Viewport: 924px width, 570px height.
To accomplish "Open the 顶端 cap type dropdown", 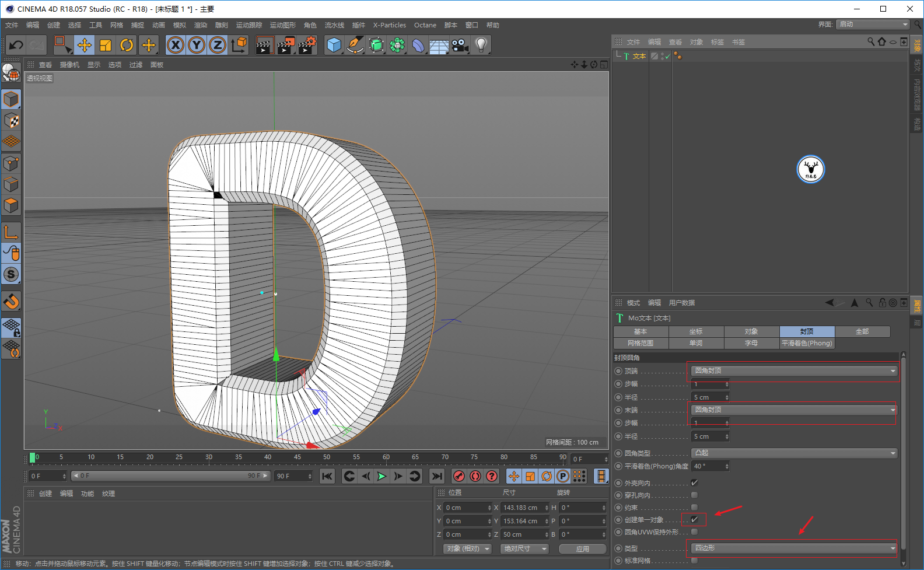I will [794, 371].
